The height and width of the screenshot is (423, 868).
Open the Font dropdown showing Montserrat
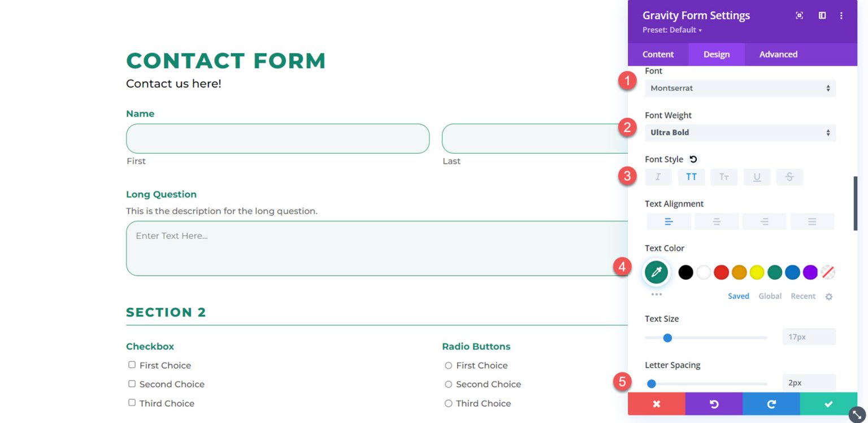pos(740,88)
